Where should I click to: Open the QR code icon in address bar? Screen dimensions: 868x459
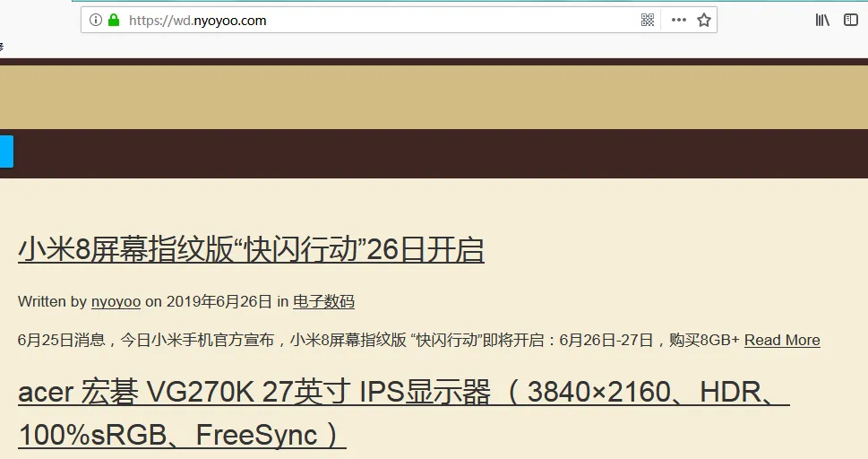(x=647, y=21)
